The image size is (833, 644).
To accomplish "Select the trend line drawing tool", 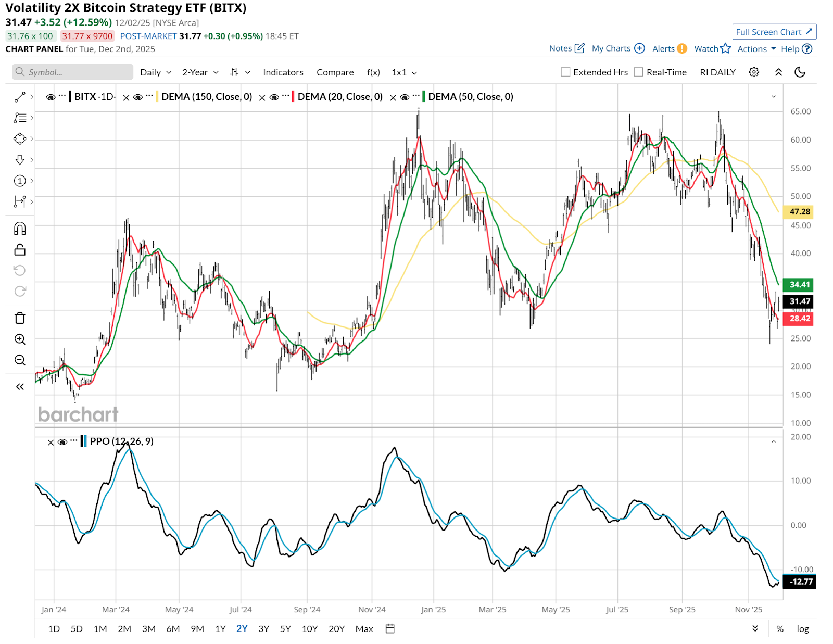I will [20, 97].
